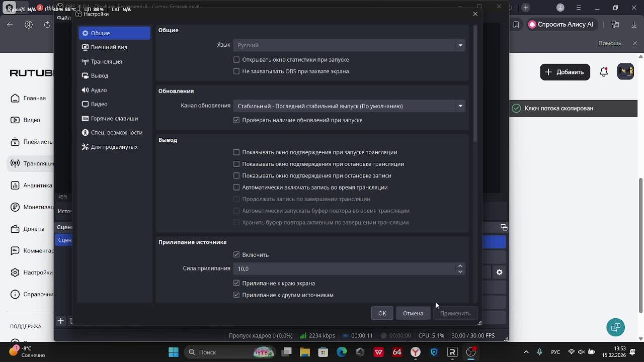Click the Помощь link in the browser

pos(610,43)
